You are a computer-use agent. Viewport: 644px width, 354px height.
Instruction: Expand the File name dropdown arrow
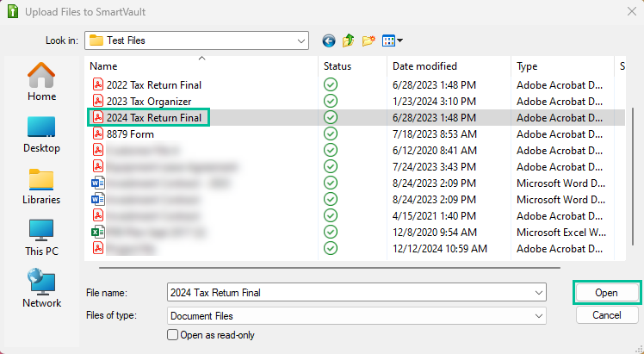click(538, 293)
